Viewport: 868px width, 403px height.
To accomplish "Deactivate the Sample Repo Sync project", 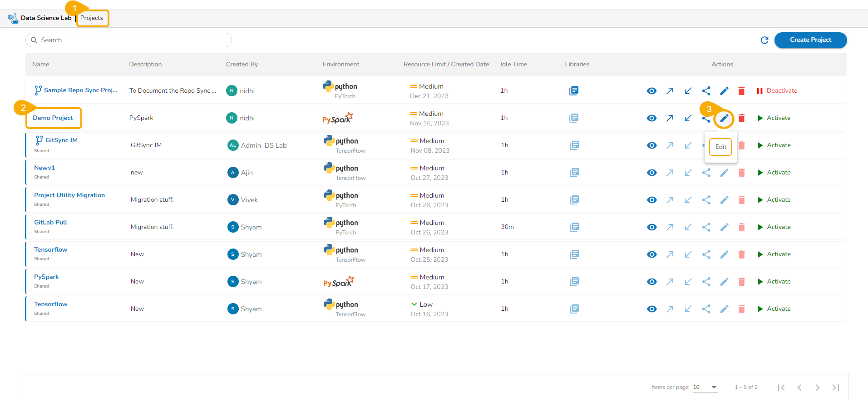I will (x=777, y=91).
